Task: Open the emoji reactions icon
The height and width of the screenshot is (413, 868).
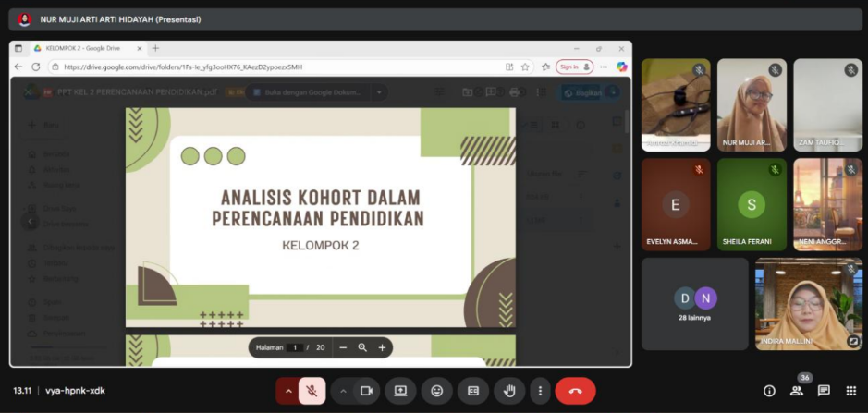Action: click(437, 391)
